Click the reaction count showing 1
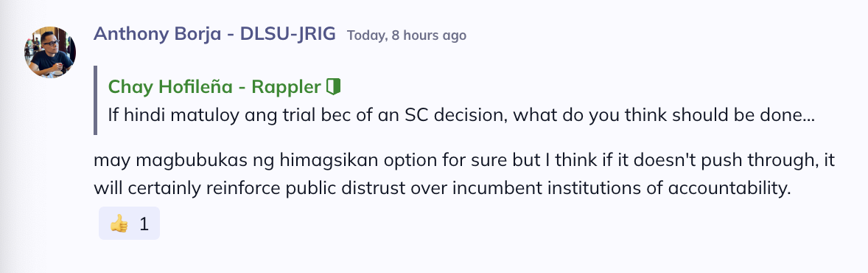This screenshot has height=273, width=868. (x=144, y=224)
